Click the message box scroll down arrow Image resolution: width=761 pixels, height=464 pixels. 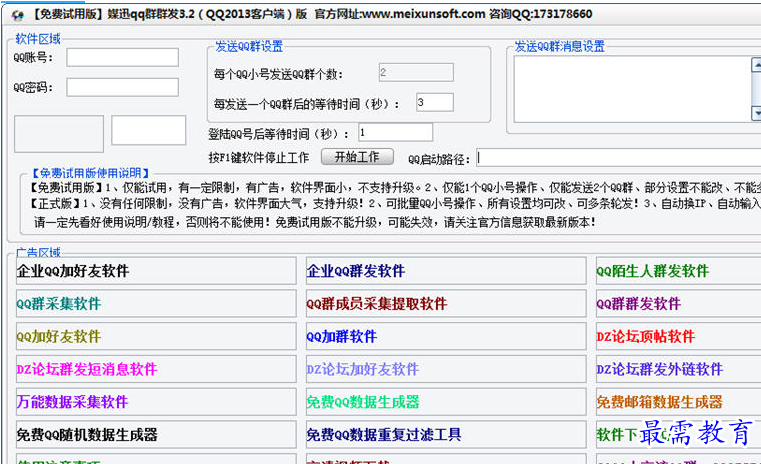coord(756,114)
